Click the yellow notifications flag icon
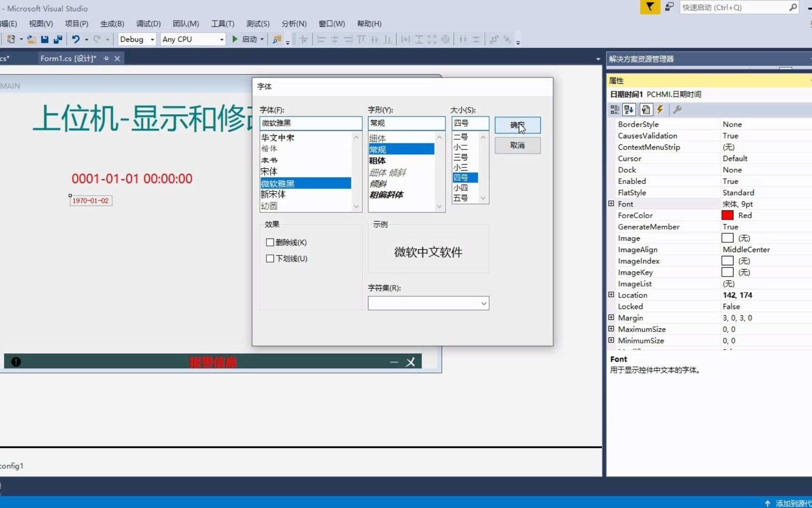 (x=650, y=7)
